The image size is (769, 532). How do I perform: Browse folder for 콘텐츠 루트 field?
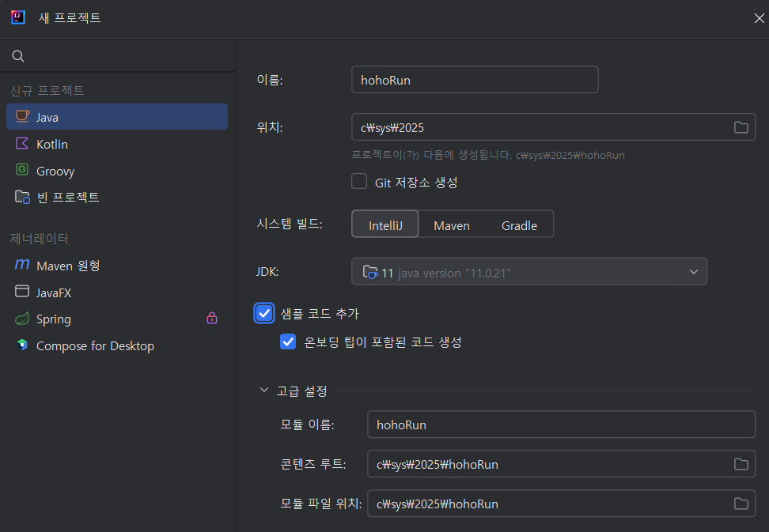click(741, 464)
